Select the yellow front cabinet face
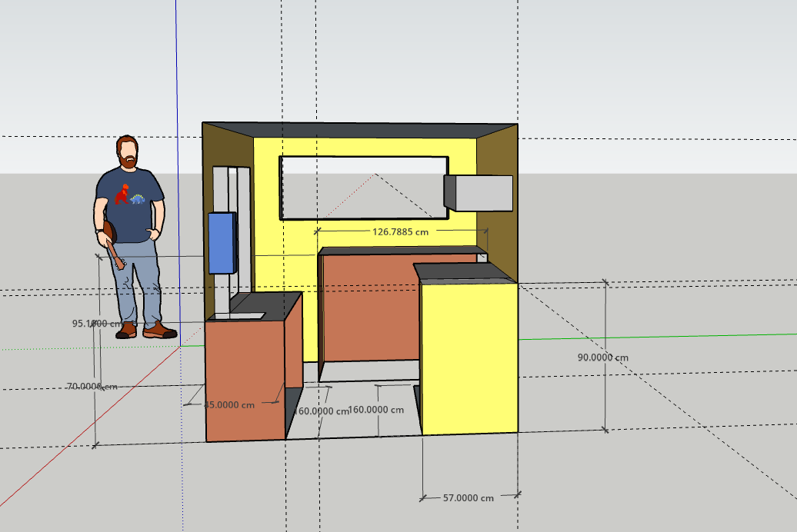Screen dimensions: 797x532 pos(469,359)
